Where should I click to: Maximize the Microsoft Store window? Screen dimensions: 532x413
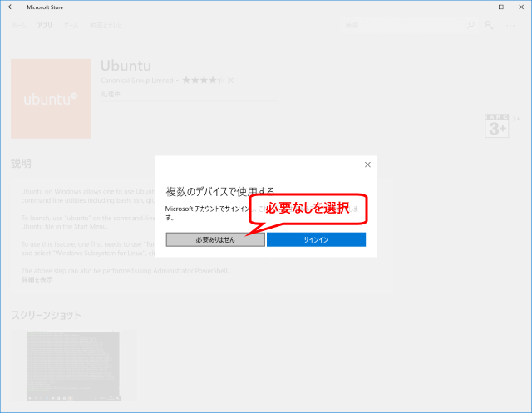(x=500, y=7)
